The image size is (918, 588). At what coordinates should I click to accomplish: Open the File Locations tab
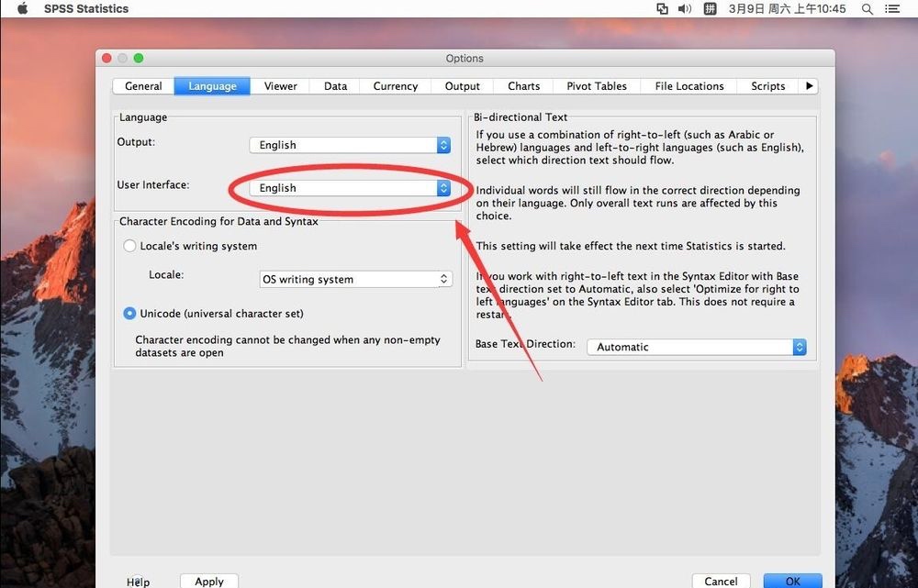pyautogui.click(x=689, y=86)
